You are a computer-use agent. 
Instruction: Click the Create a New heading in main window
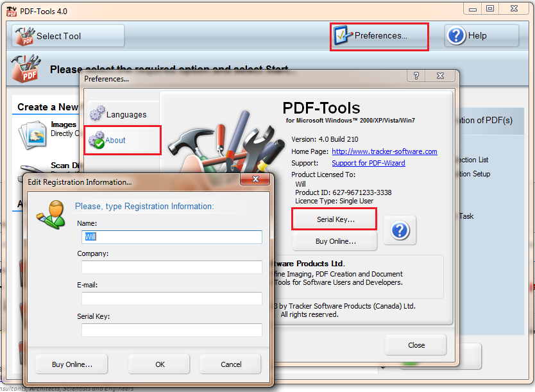coord(47,107)
